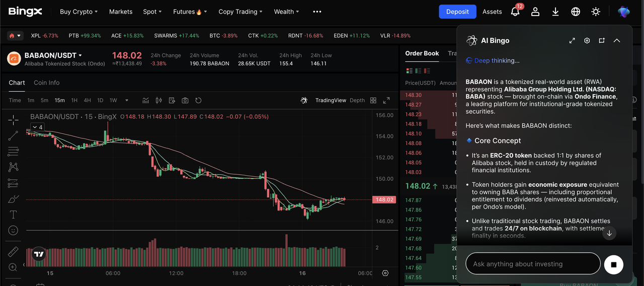Image resolution: width=644 pixels, height=286 pixels.
Task: Set chart interval to 1H
Action: click(74, 100)
